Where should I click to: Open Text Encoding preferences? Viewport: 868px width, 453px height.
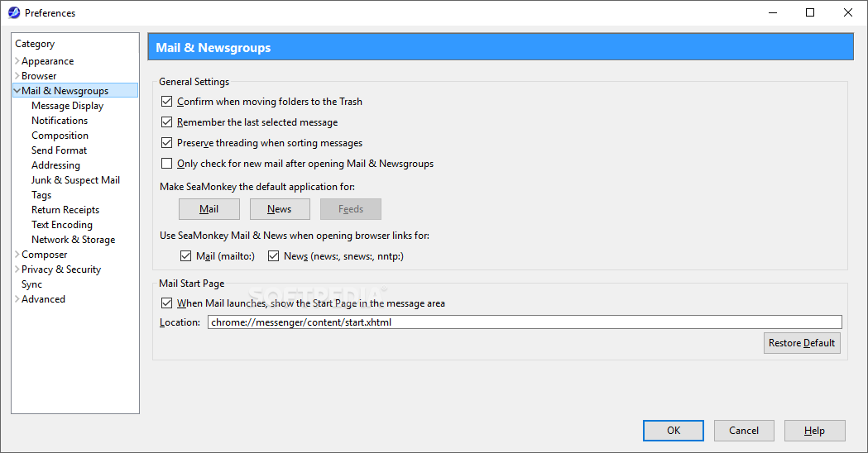click(62, 225)
